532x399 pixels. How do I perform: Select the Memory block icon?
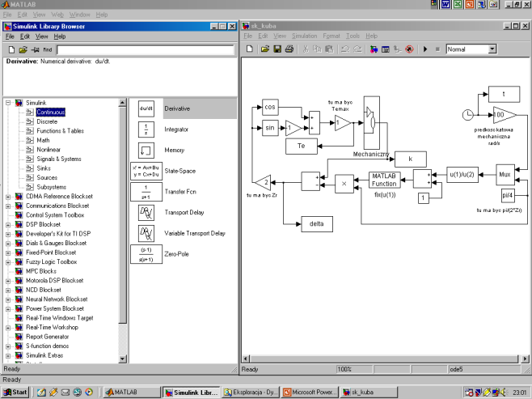point(146,150)
